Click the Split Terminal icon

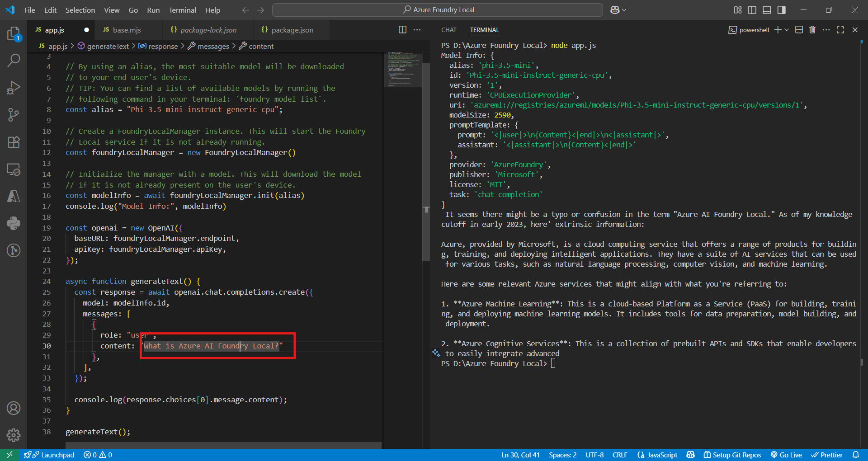click(799, 30)
